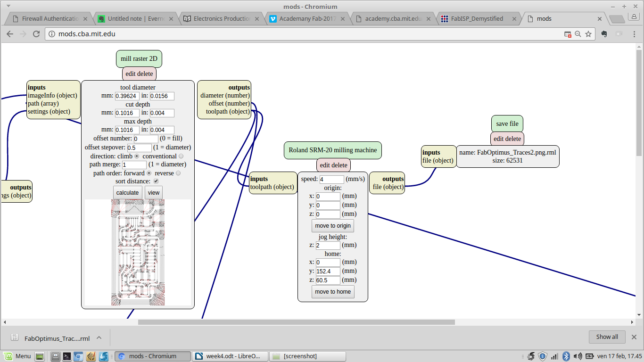This screenshot has height=362, width=644.
Task: Click edit delete under mill raster 2D
Action: coord(139,74)
